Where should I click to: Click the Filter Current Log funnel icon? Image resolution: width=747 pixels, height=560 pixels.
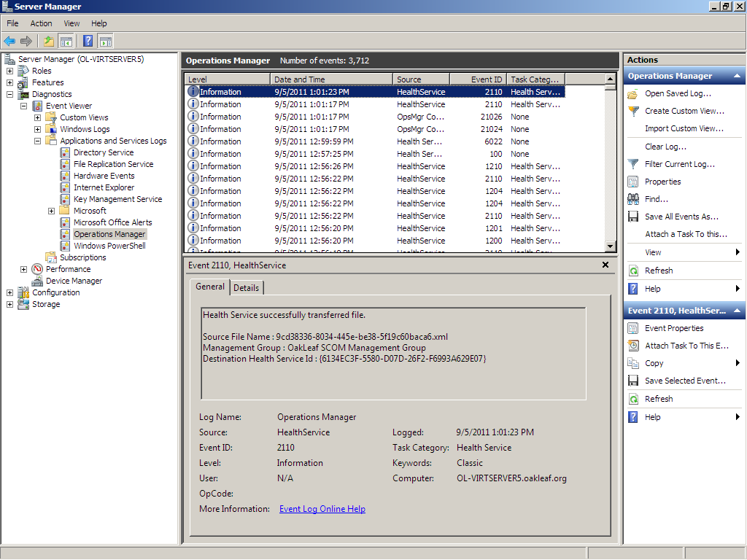pyautogui.click(x=633, y=164)
